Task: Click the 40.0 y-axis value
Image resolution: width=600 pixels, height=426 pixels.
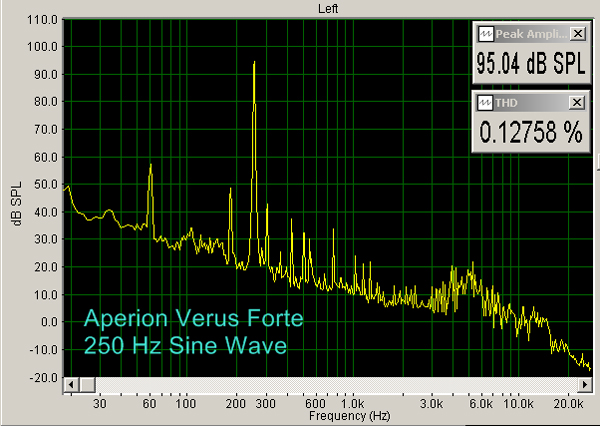Action: pyautogui.click(x=46, y=212)
